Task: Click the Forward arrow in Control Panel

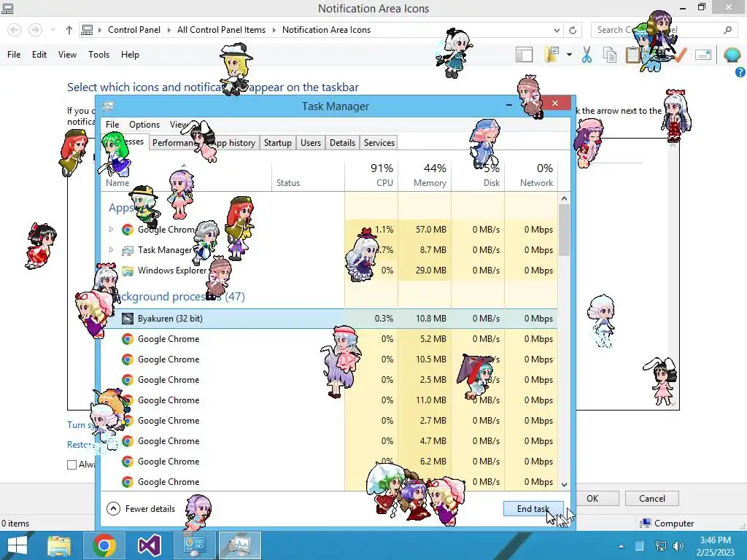Action: [35, 30]
